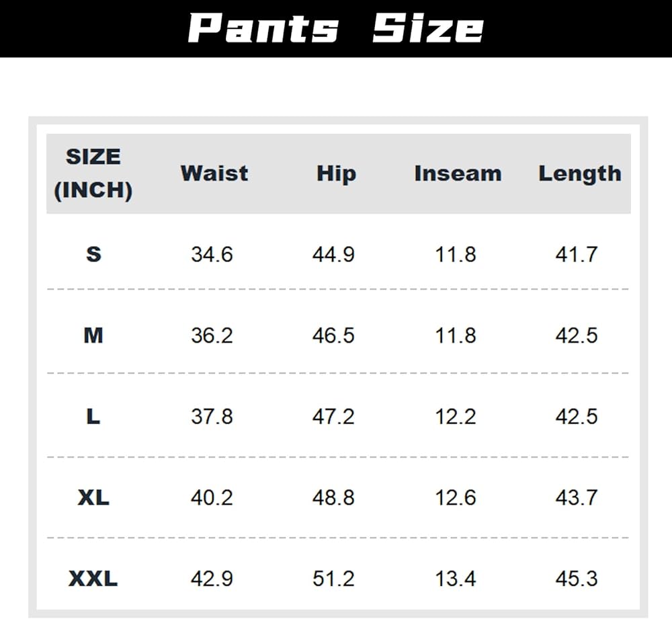Select the S size row label
Viewport: 672px width, 619px height.
(x=93, y=254)
